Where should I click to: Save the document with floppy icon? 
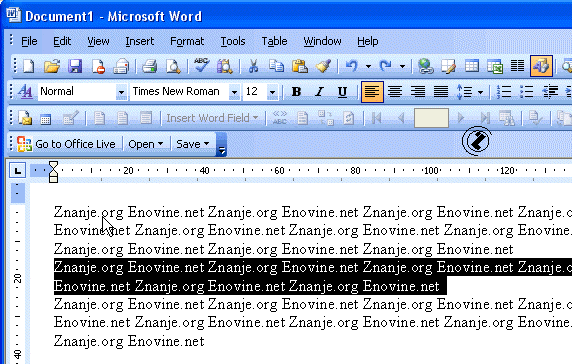75,66
